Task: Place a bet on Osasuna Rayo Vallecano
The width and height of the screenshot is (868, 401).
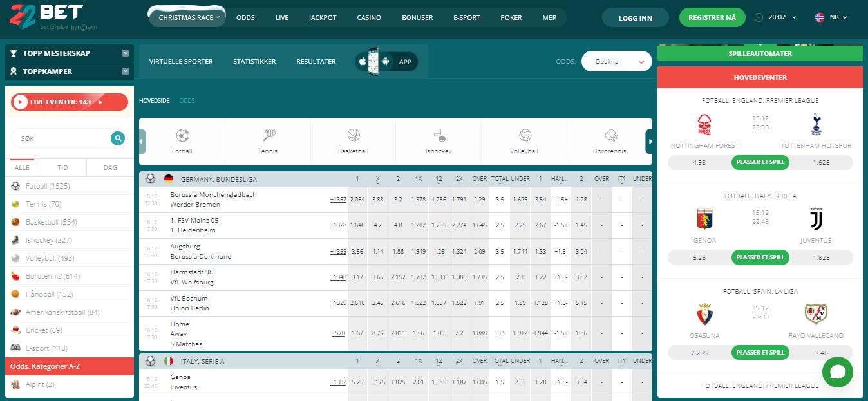Action: 760,353
